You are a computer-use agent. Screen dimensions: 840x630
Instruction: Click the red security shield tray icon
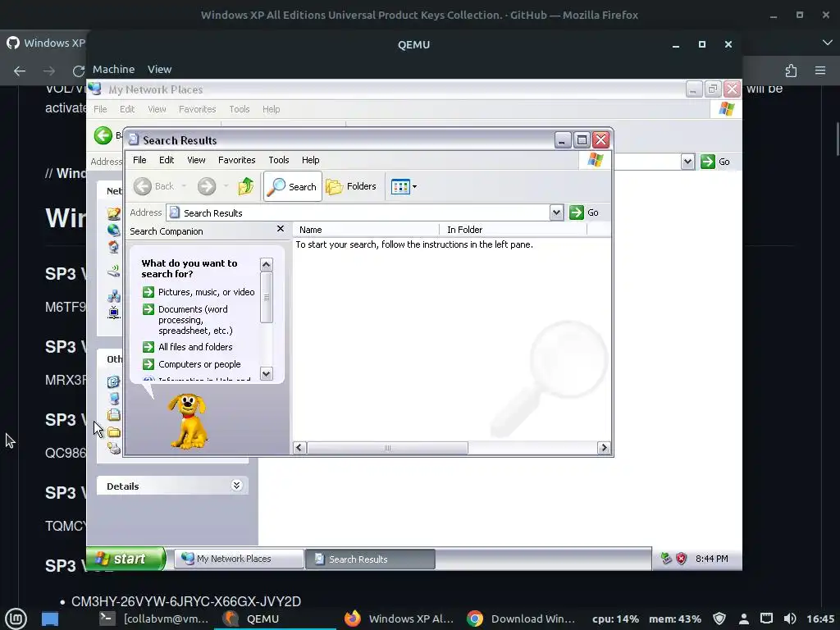[682, 559]
